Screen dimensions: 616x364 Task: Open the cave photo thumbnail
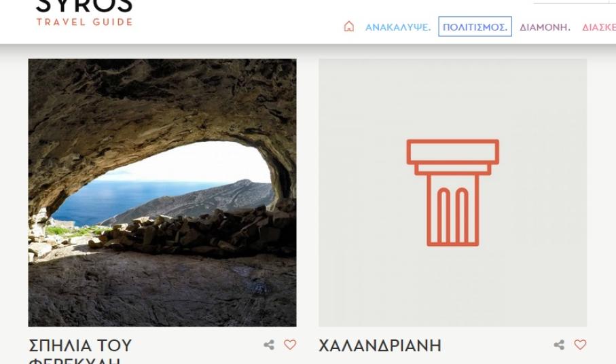pos(162,193)
